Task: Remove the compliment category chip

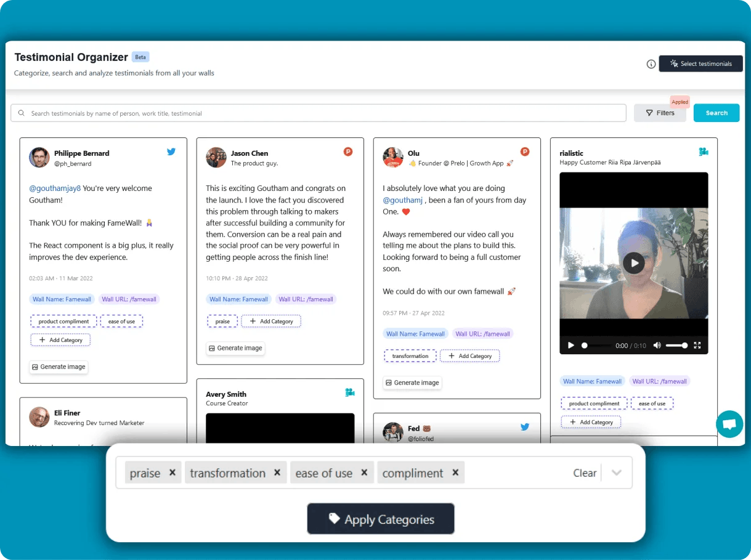Action: (x=455, y=473)
